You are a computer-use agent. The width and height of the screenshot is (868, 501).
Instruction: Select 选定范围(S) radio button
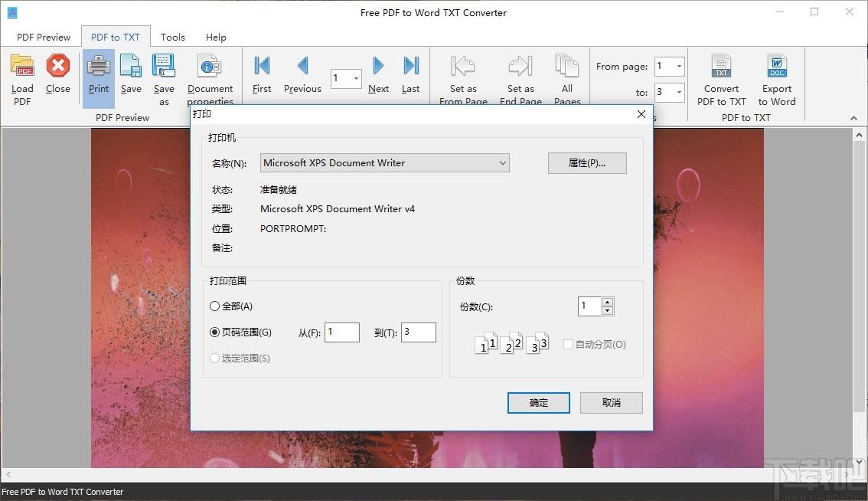[215, 358]
